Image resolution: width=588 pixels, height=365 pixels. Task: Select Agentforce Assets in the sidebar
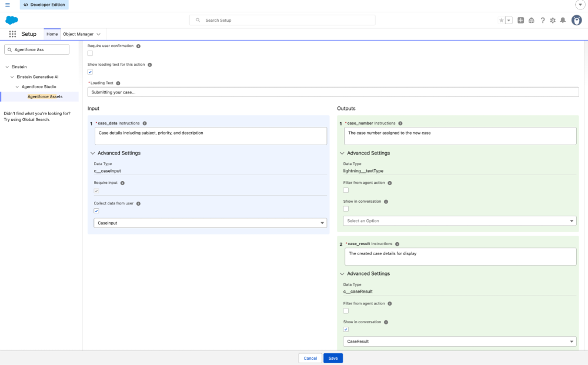click(x=45, y=96)
